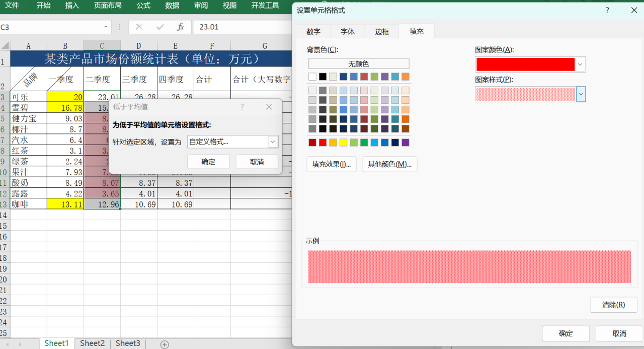Switch to the 数字 tab in format dialog

click(313, 31)
